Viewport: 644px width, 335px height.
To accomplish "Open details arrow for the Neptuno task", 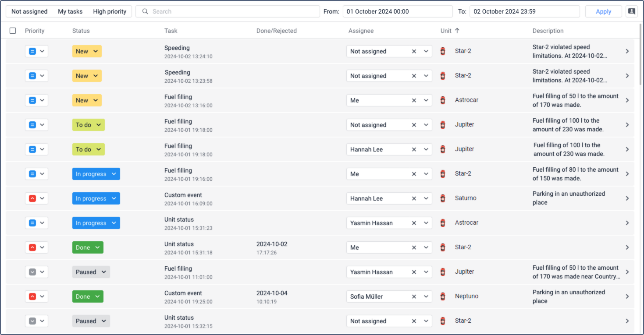I will (627, 296).
